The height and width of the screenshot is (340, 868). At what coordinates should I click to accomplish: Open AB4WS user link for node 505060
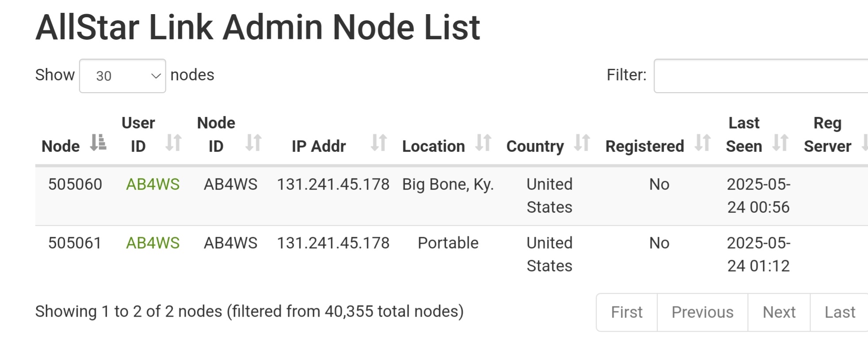153,184
